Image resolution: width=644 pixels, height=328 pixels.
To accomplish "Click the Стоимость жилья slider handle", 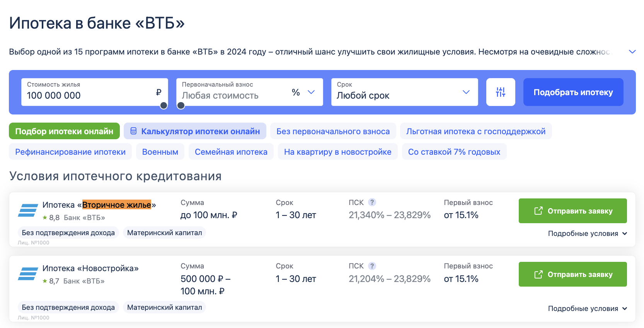I will (x=164, y=106).
